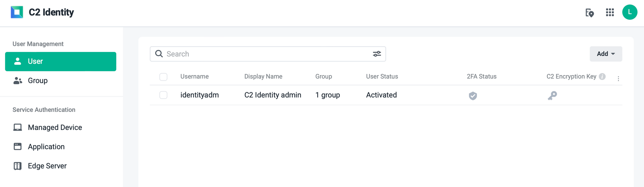Click the Group people icon in sidebar
Image resolution: width=644 pixels, height=187 pixels.
[x=18, y=81]
